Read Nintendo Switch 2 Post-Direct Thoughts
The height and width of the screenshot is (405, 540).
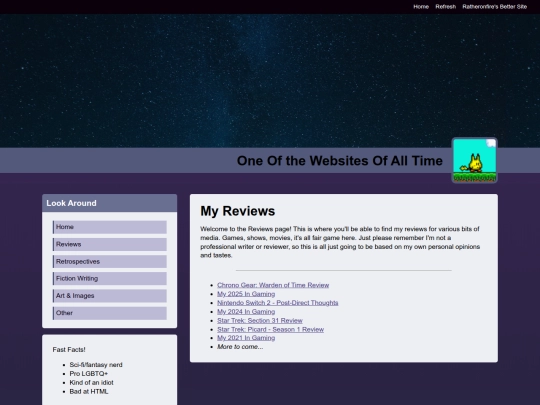[278, 303]
